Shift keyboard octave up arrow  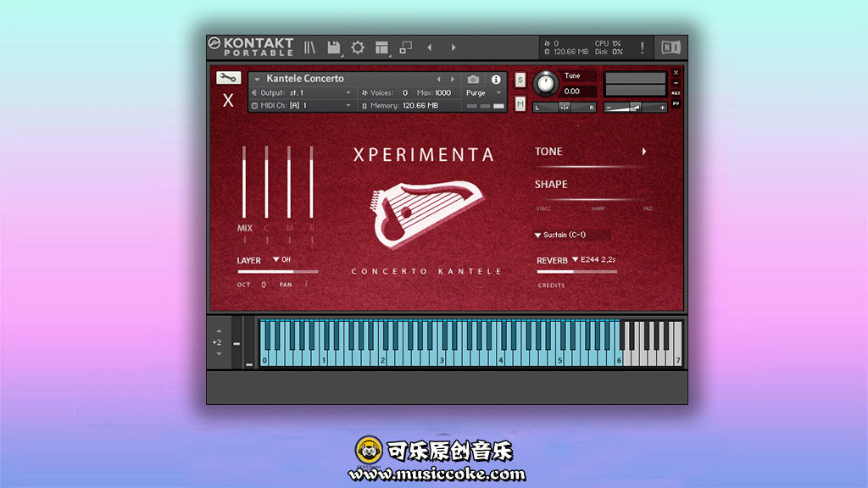(219, 331)
